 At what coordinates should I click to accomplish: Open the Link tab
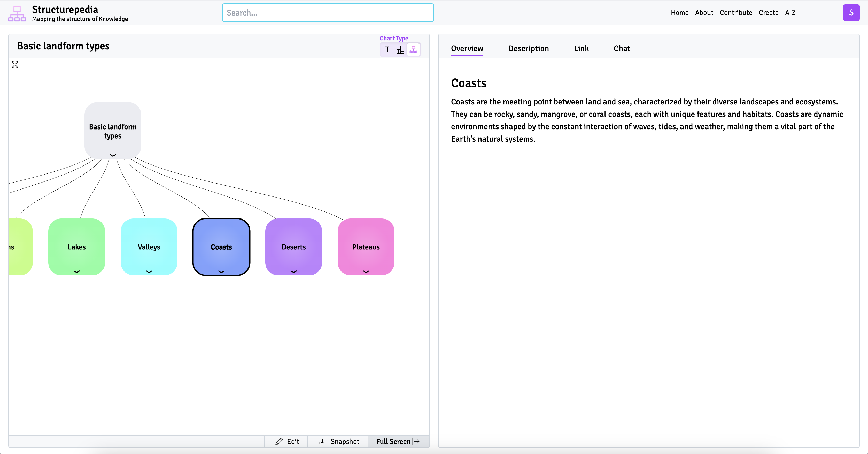581,49
